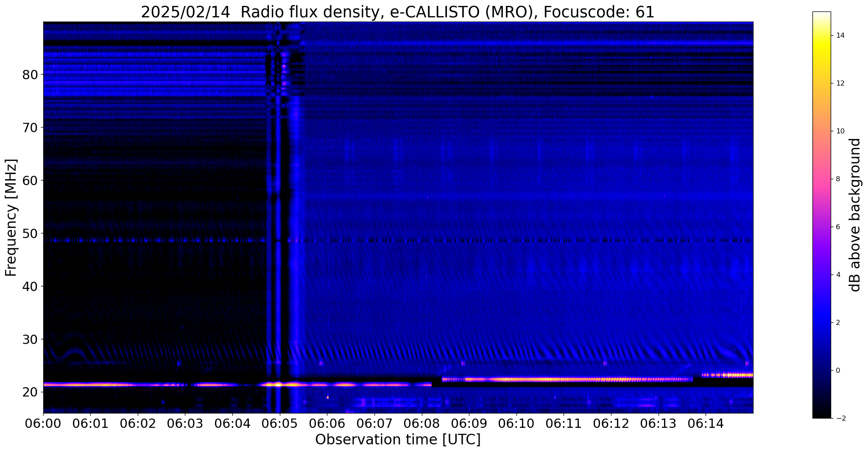Select the 06:09 time tick label

tap(469, 423)
